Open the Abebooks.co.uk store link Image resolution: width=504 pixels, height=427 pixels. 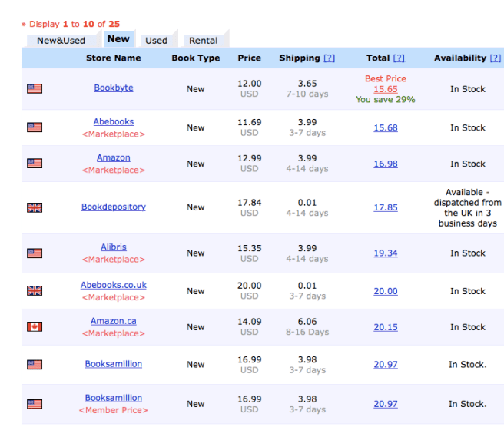(x=114, y=285)
